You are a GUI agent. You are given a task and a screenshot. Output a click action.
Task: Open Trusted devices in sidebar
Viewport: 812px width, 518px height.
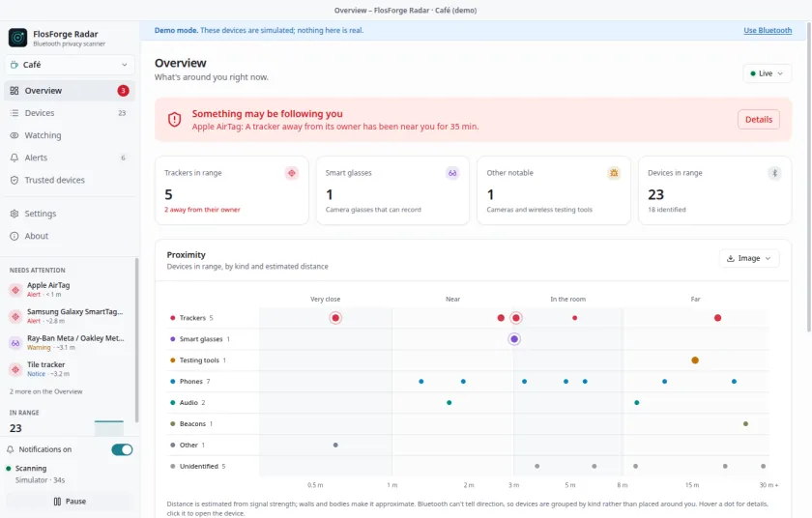70,180
